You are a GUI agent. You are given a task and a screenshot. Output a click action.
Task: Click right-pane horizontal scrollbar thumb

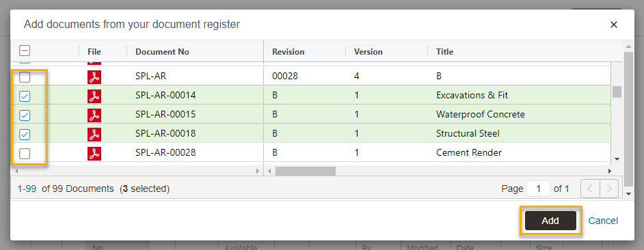306,171
